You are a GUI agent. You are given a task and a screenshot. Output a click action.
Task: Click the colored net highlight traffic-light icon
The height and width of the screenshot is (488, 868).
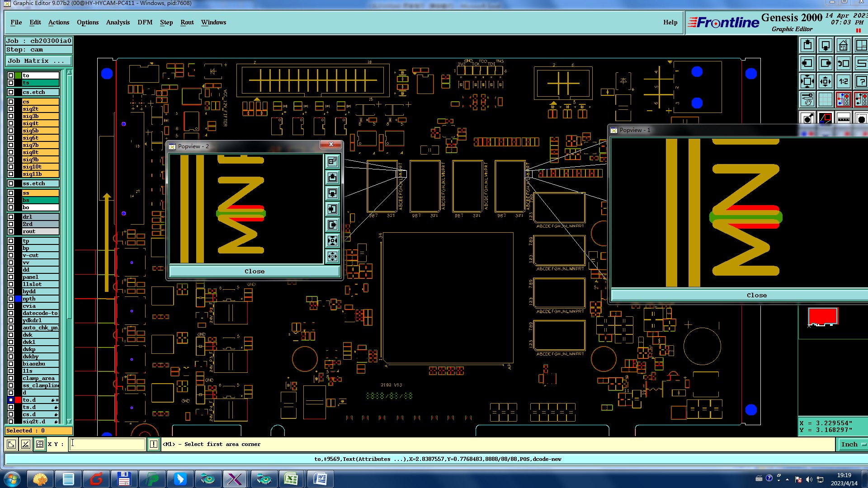[x=844, y=100]
